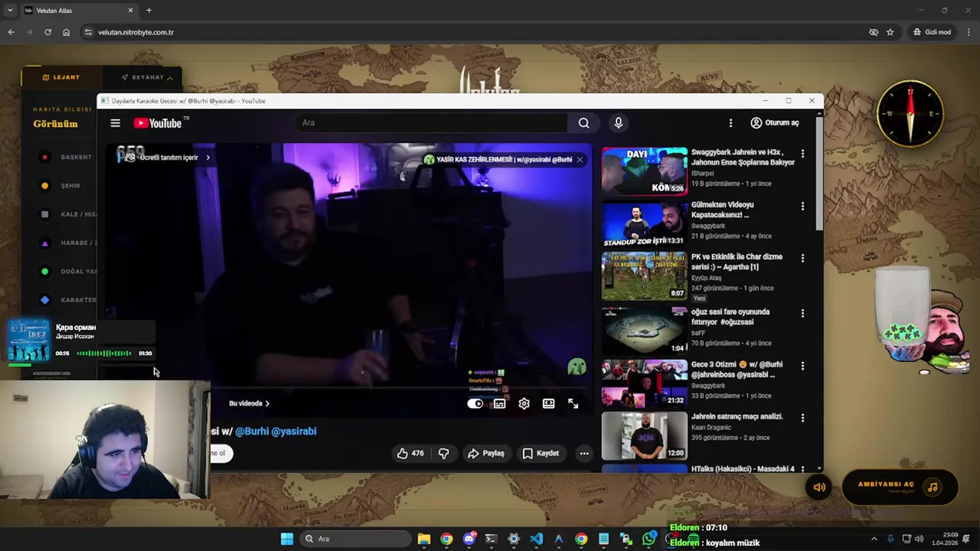Toggle BAŞKENT markers in the legend
The width and height of the screenshot is (980, 551).
click(67, 157)
